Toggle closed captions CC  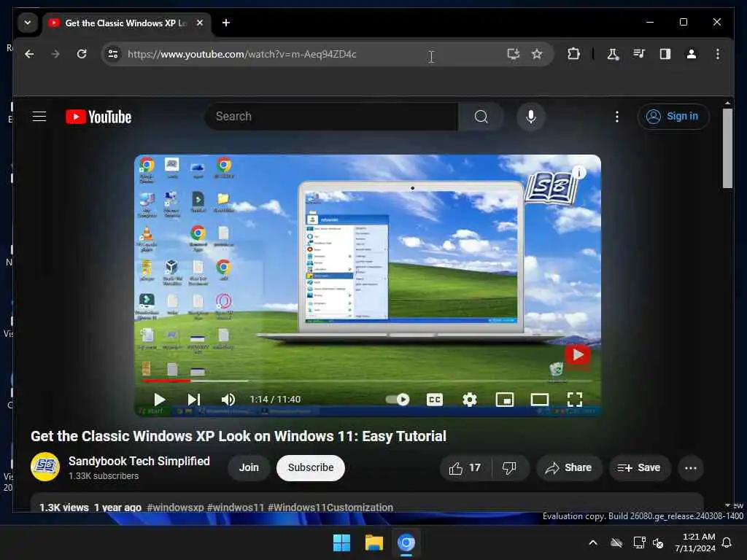(435, 399)
